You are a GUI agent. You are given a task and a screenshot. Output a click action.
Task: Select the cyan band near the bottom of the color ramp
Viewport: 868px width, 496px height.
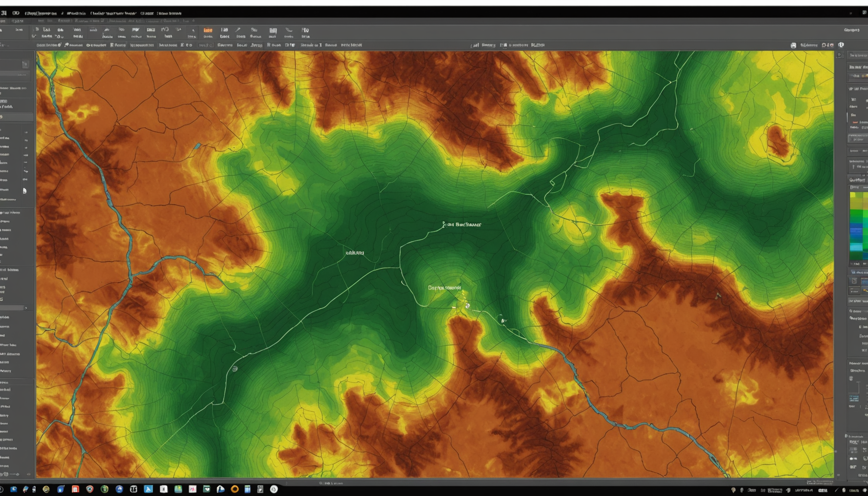[x=856, y=247]
